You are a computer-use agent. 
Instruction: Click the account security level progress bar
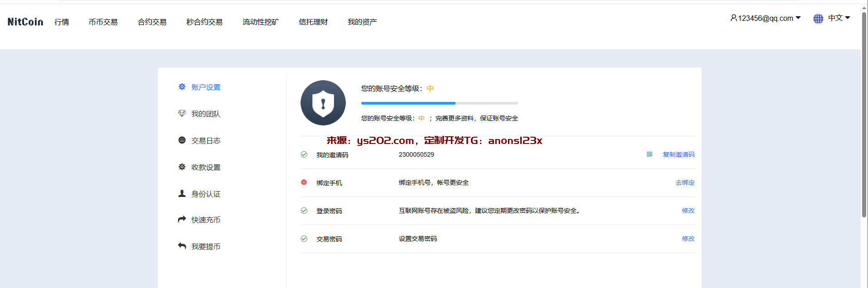[x=440, y=103]
